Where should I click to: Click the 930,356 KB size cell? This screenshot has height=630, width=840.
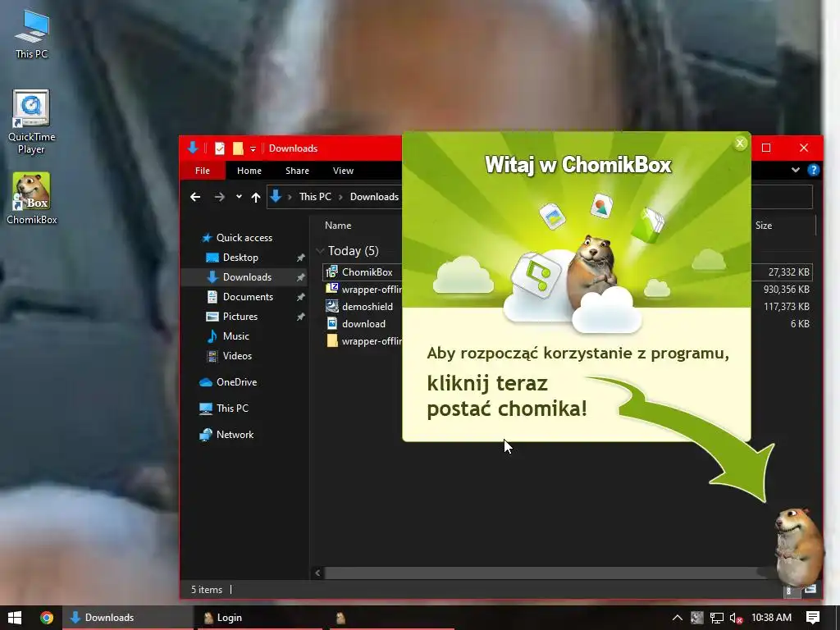(787, 290)
